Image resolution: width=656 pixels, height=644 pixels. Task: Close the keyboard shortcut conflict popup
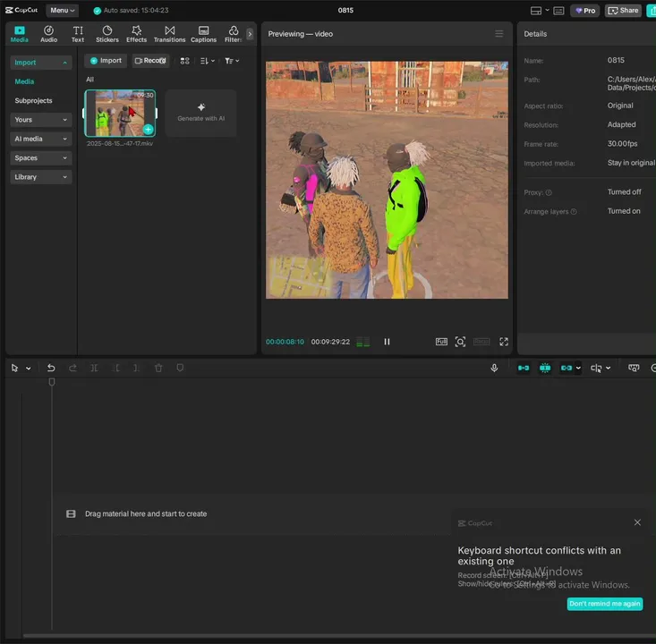637,522
